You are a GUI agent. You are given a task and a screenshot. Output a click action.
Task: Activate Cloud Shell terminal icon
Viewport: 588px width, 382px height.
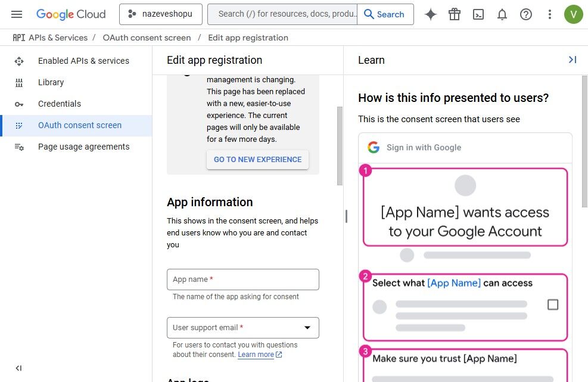coord(478,14)
